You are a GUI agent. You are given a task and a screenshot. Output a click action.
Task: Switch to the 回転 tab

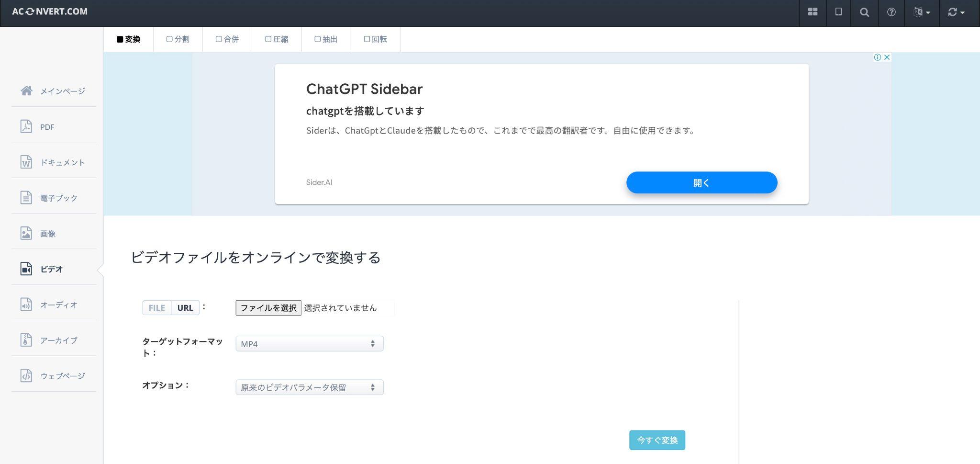click(375, 39)
